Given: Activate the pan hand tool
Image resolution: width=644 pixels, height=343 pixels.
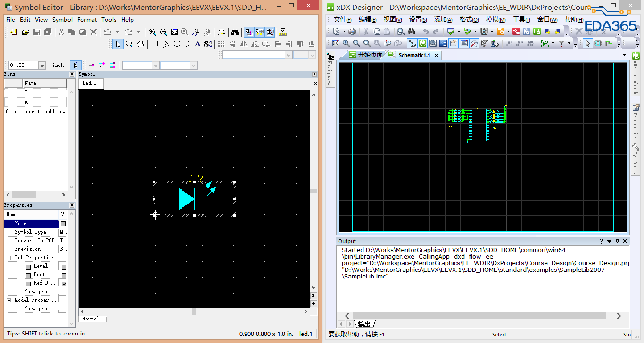Looking at the screenshot, I should (x=140, y=44).
